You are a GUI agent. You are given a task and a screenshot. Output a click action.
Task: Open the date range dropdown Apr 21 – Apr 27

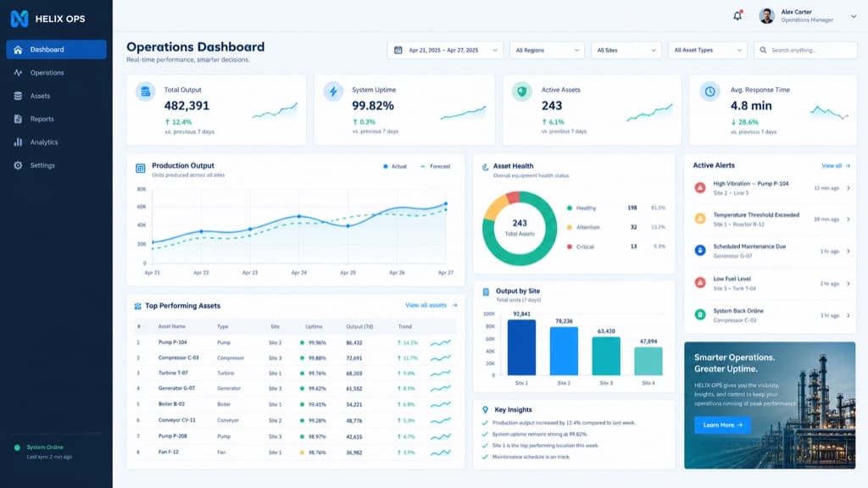click(x=445, y=50)
